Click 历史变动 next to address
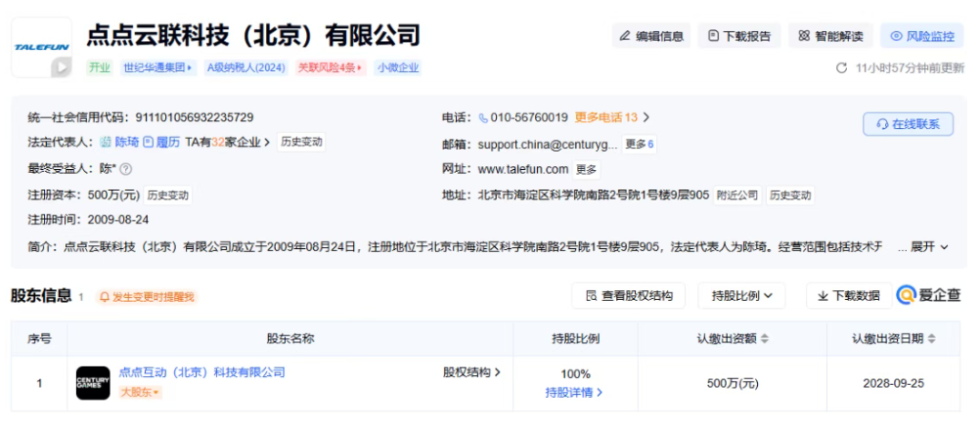Viewport: 980px width, 428px height. pos(790,194)
